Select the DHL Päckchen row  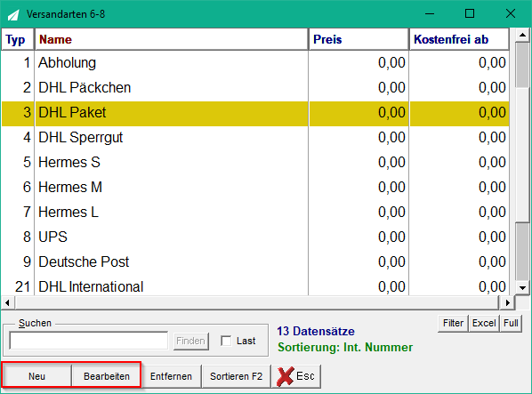pos(255,88)
